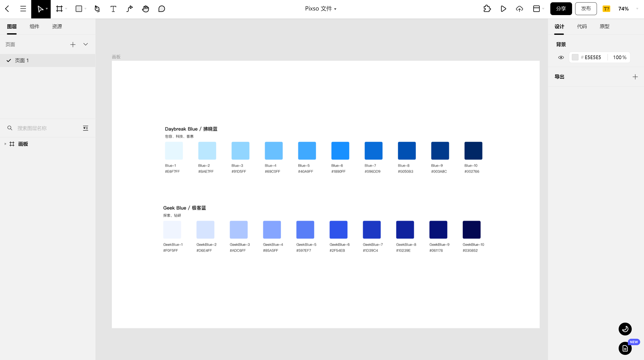Click the layer search magnifier icon
The height and width of the screenshot is (360, 644).
pos(10,128)
